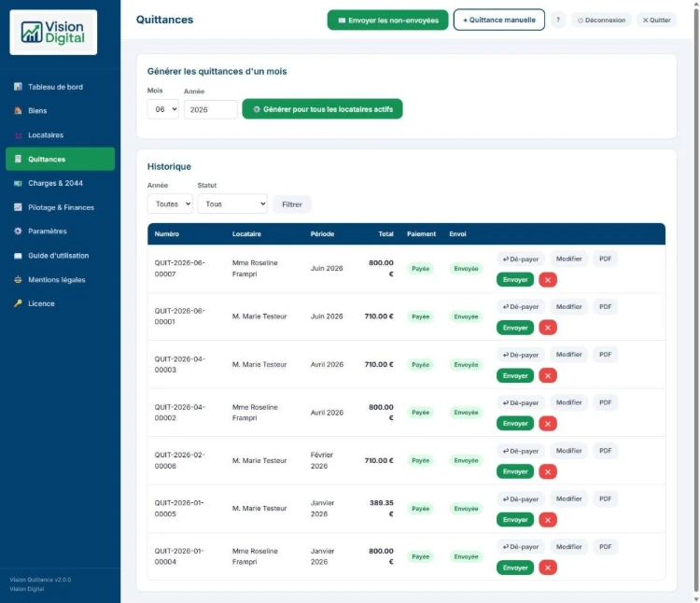
Task: Open PDF for QUIT-2026-04-00003
Action: 606,355
